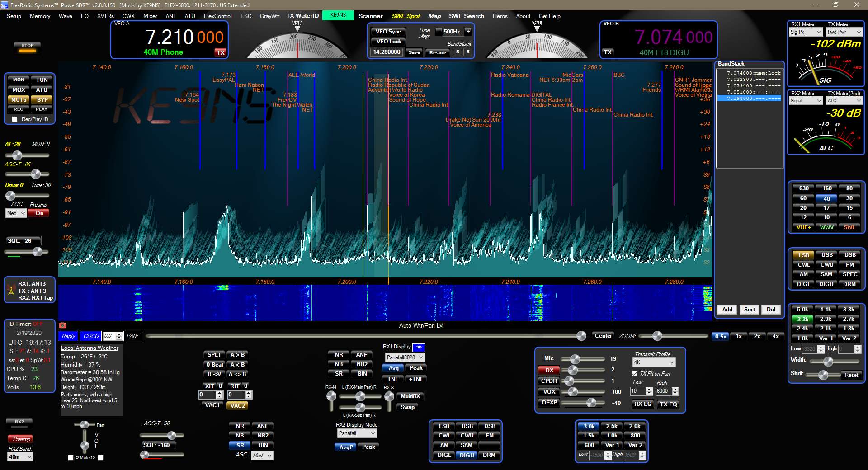This screenshot has height=470, width=868.
Task: Open the RX1 Meter Sig Pk dropdown
Action: (x=806, y=32)
